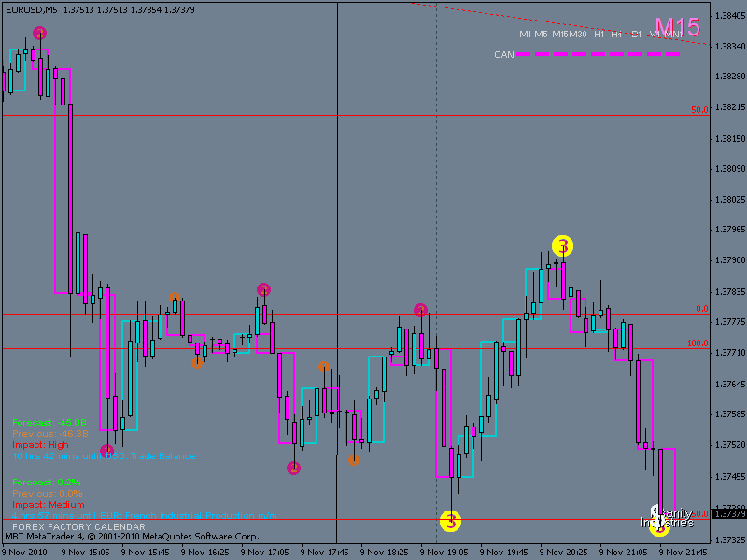Click the magenta 2 marker at the low near 17:25

coord(293,468)
